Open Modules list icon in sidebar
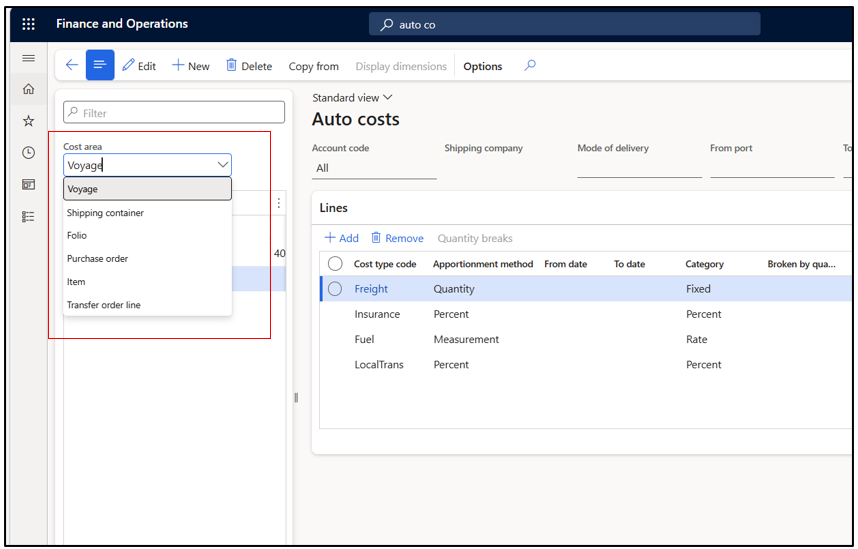 click(x=28, y=217)
